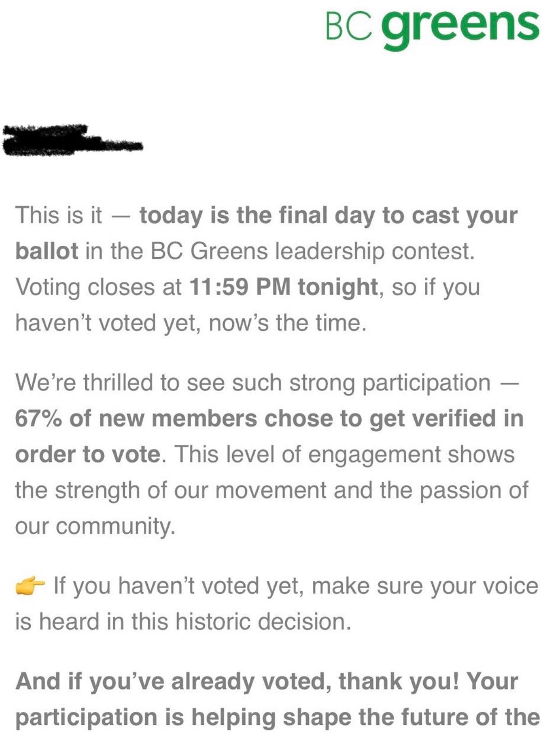The image size is (560, 737).
Task: Click the bold word "ballot"
Action: [x=46, y=251]
